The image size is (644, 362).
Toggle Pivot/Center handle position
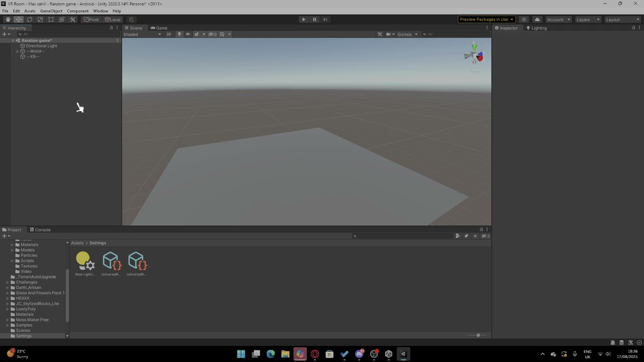(91, 20)
